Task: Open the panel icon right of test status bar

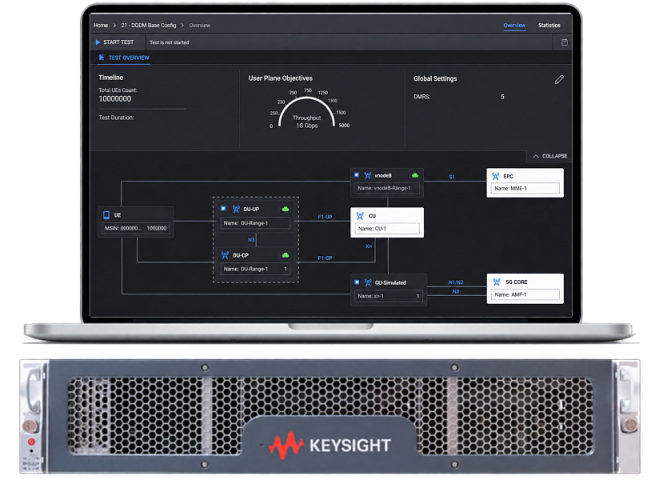Action: tap(564, 42)
